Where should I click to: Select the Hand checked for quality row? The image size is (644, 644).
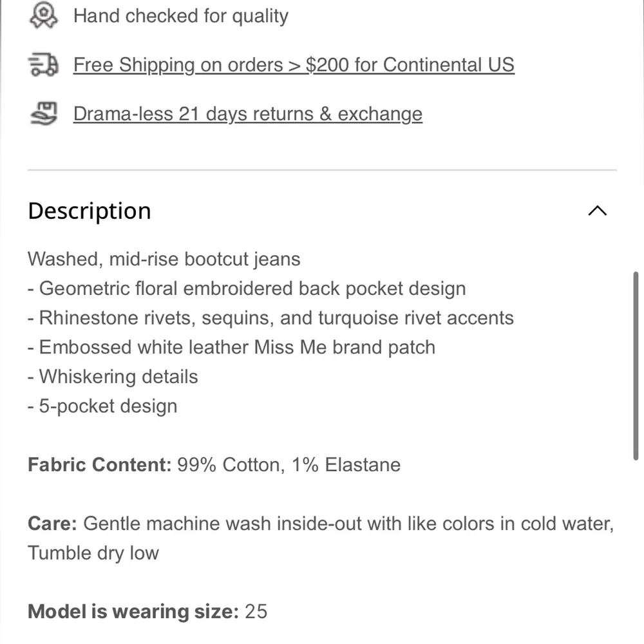180,15
